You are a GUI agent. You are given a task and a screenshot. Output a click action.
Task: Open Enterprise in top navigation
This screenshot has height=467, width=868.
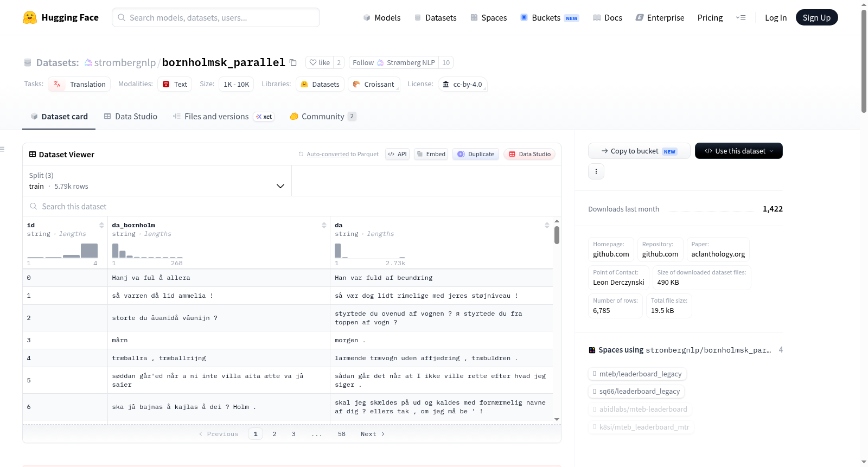point(660,17)
